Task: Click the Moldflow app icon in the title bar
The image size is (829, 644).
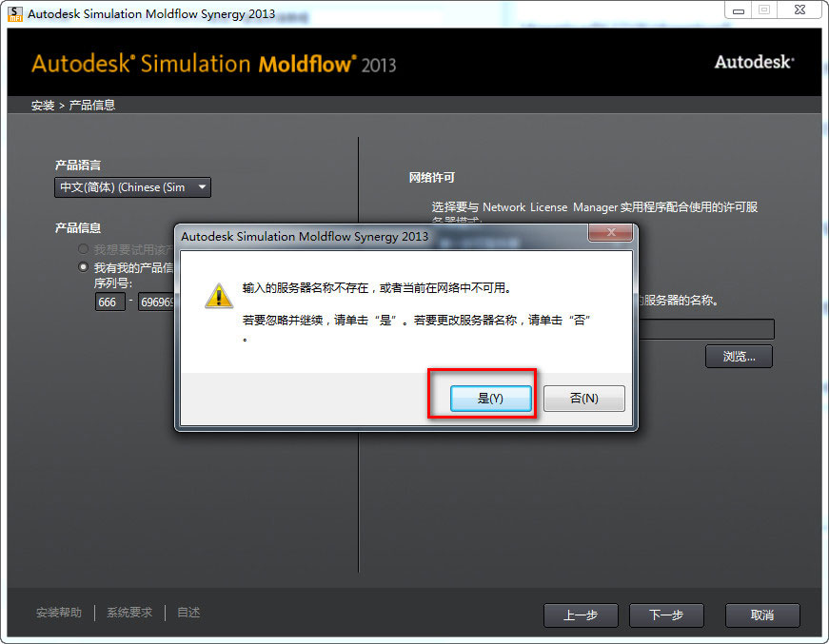Action: click(x=15, y=13)
